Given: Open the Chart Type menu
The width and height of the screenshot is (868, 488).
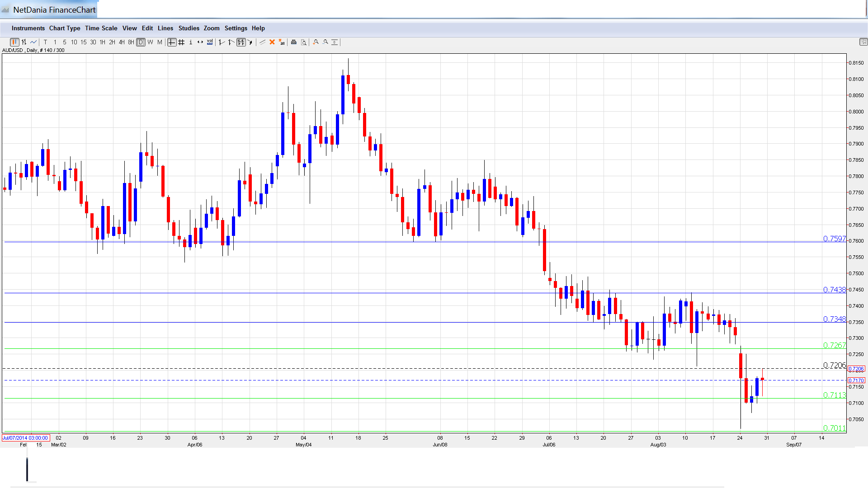Looking at the screenshot, I should coord(65,28).
